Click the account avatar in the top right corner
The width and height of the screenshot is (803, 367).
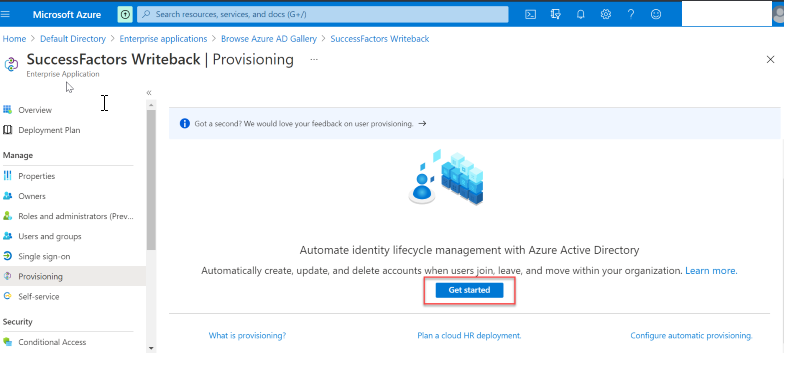pyautogui.click(x=778, y=14)
